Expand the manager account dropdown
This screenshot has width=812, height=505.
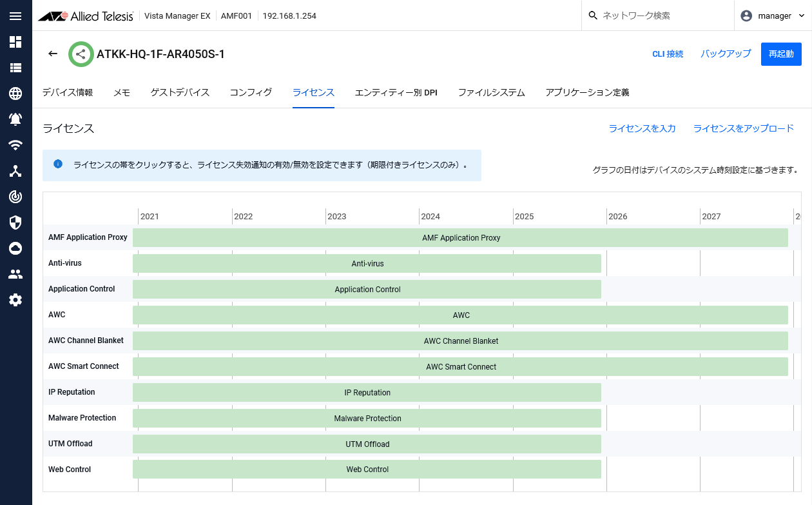[x=773, y=16]
